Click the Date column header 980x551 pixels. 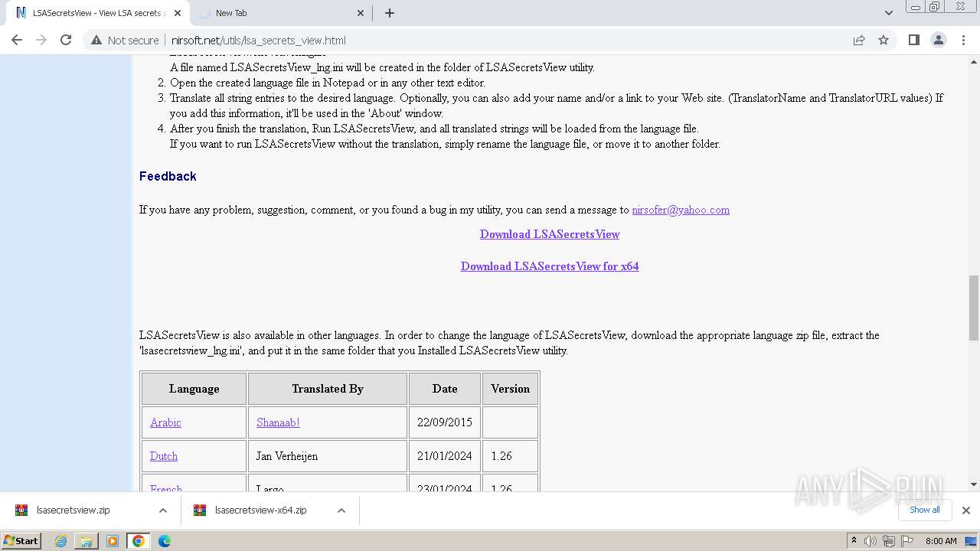pos(445,389)
